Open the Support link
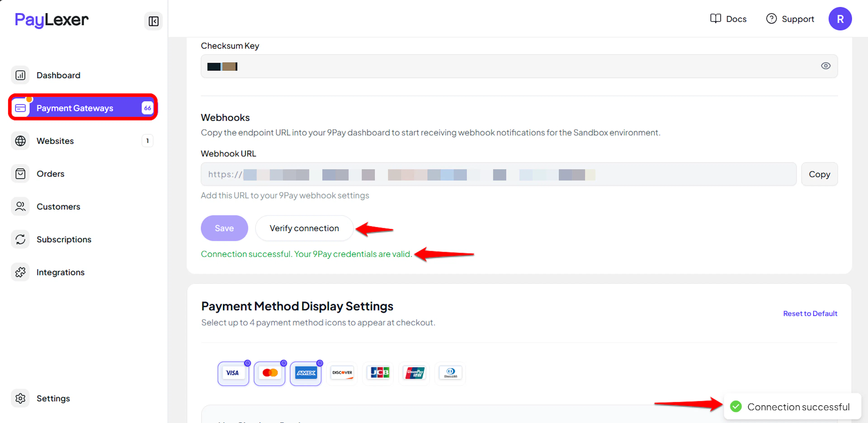Image resolution: width=868 pixels, height=423 pixels. tap(790, 19)
